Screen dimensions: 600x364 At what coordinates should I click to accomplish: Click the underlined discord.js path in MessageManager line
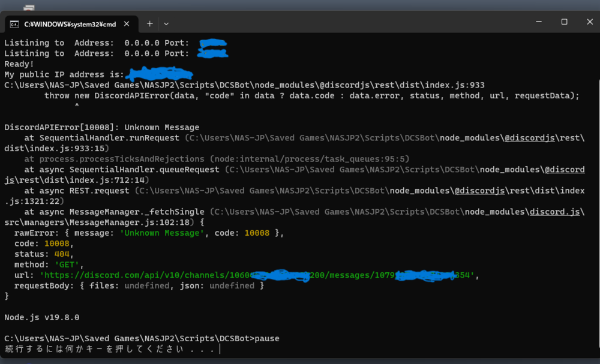[x=554, y=212]
